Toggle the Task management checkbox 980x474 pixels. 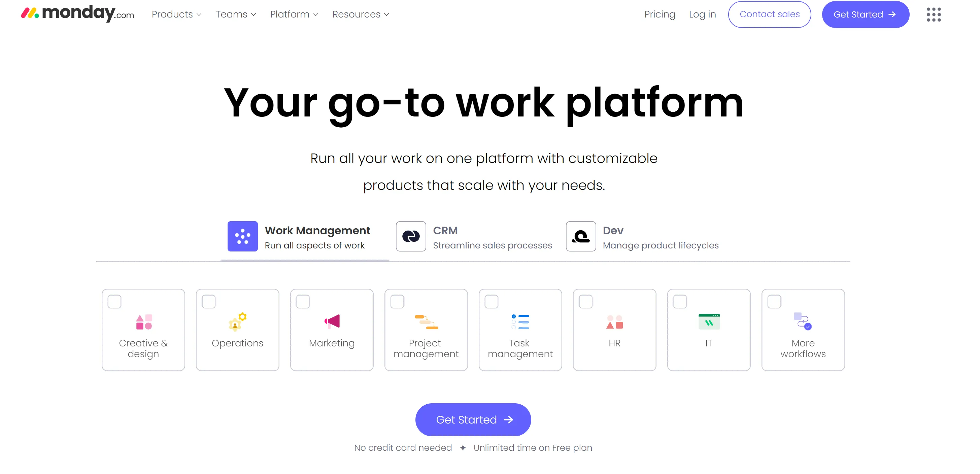(x=491, y=301)
